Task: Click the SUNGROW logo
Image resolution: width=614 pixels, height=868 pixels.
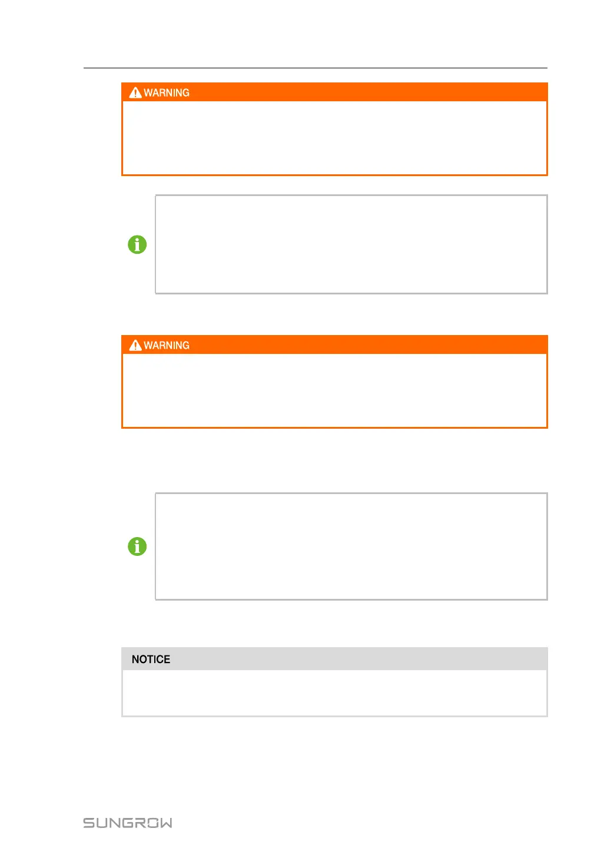Action: 128,823
